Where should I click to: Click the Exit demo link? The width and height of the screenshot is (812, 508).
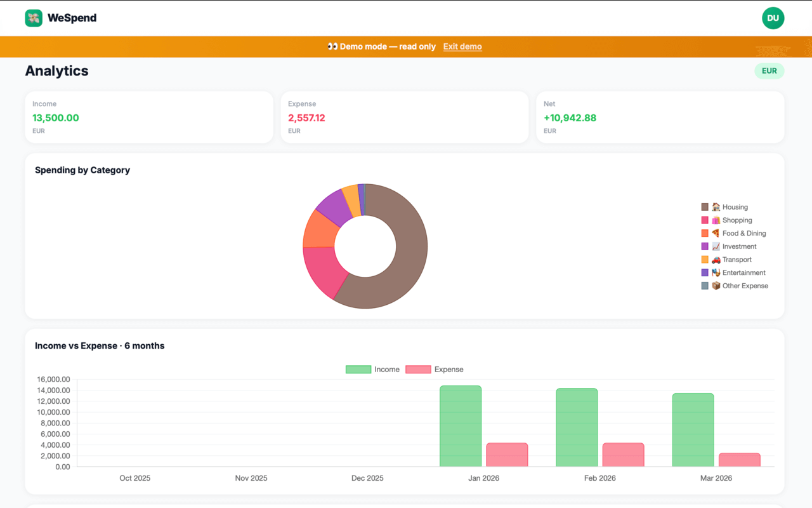(462, 46)
